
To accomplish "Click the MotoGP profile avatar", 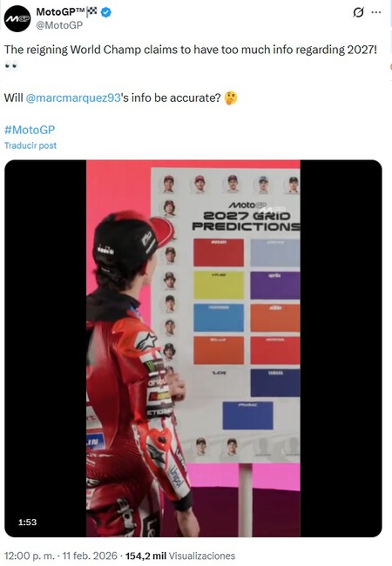I will point(17,18).
